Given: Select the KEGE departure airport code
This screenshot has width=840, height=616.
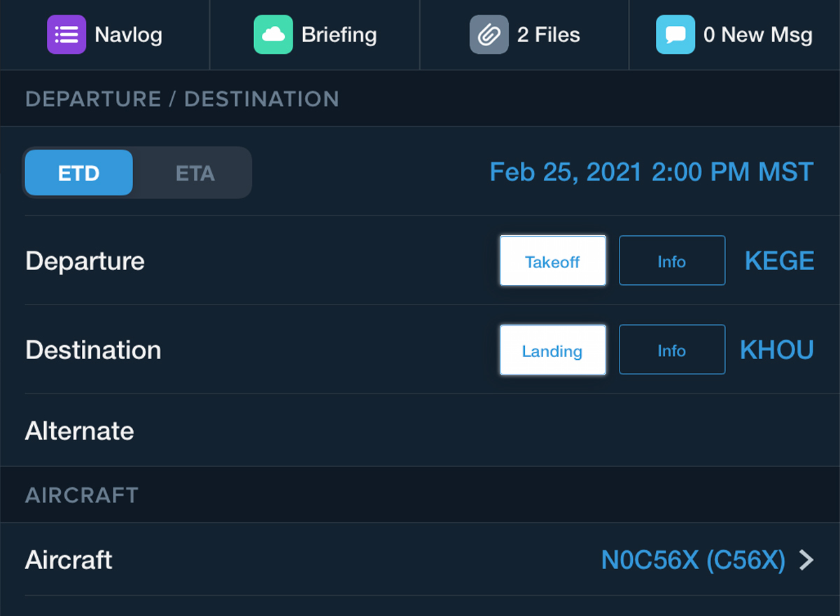Looking at the screenshot, I should pyautogui.click(x=779, y=261).
